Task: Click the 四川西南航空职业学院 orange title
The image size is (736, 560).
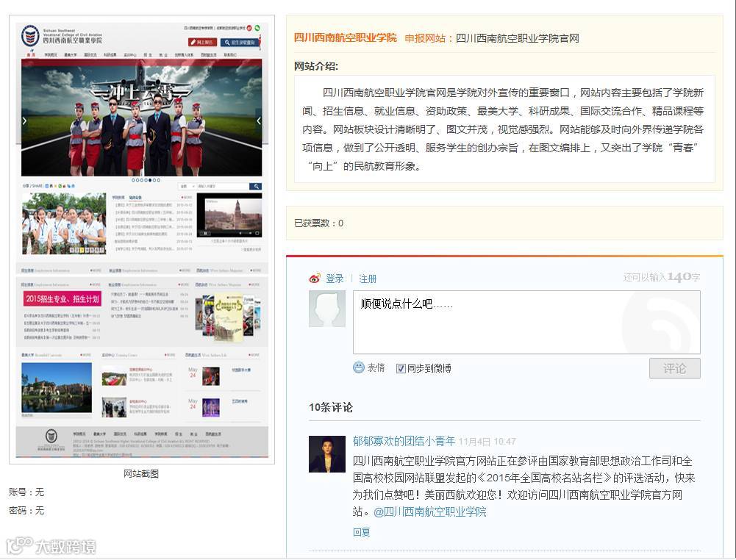Action: point(346,38)
